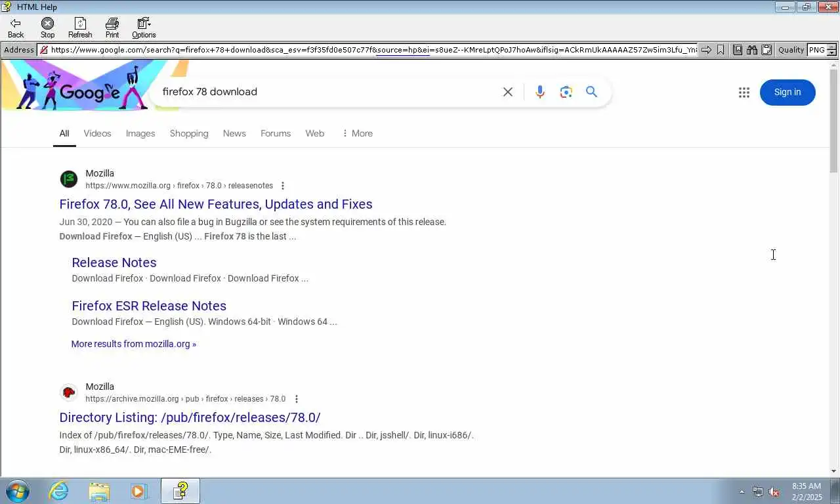Increase Quality spinner with up arrow
Screen dimensions: 840x504
click(832, 47)
